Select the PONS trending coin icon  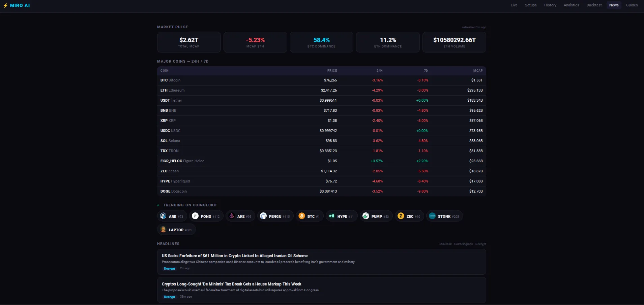point(195,216)
